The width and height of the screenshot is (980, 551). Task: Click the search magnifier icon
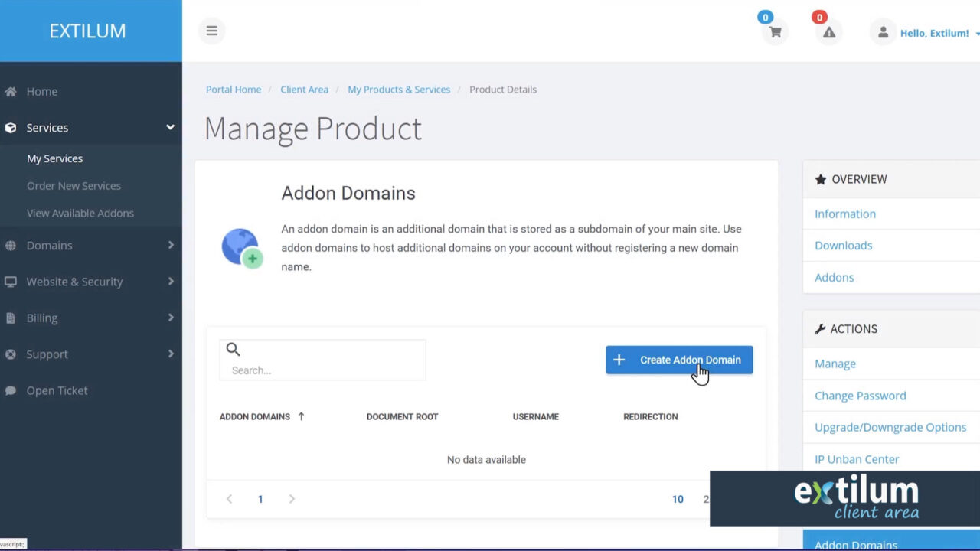233,349
